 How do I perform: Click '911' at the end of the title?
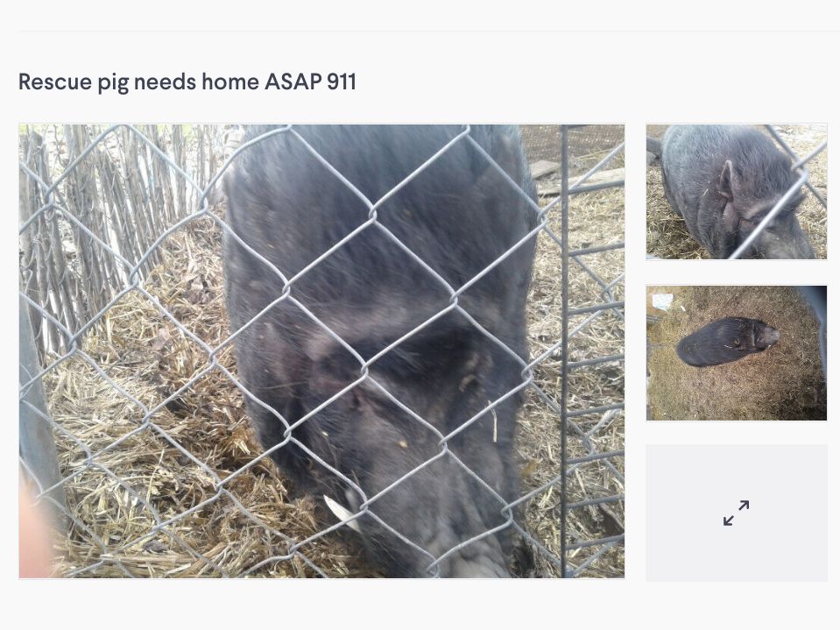point(342,81)
